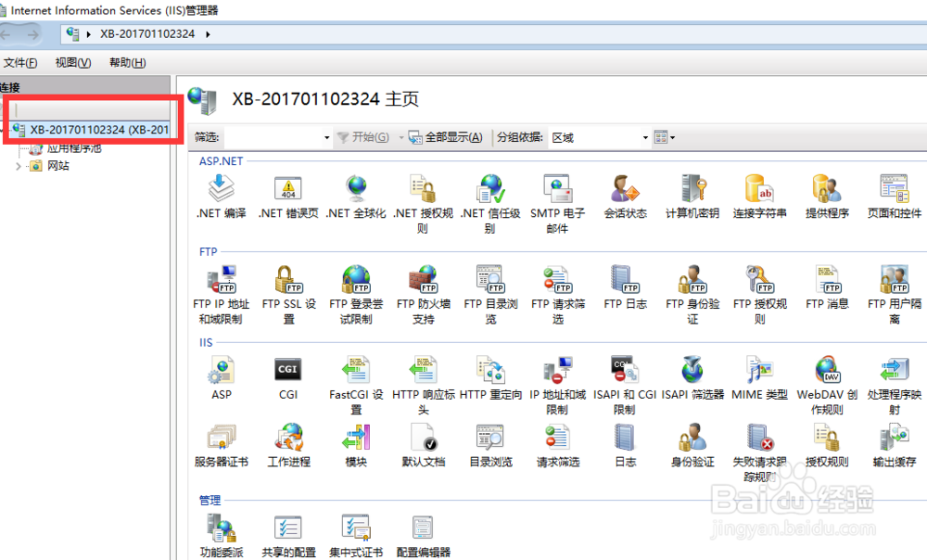Open the 会话状态 feature
The image size is (927, 560).
point(626,197)
